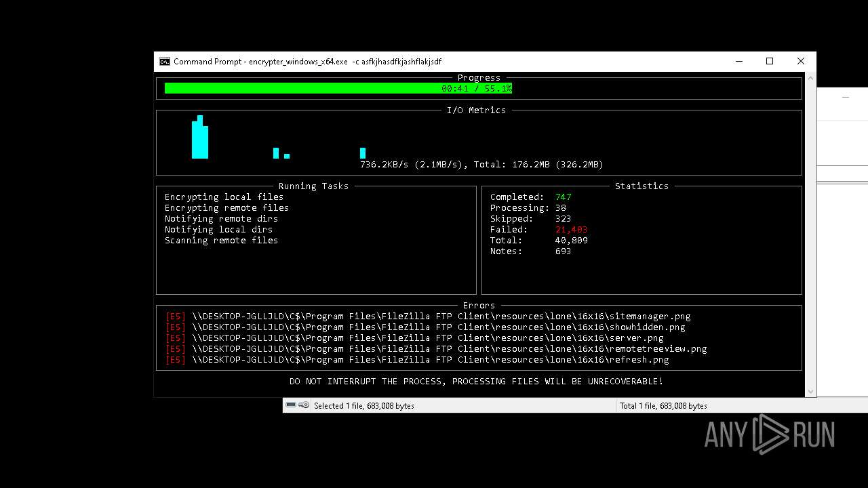Click the Command Prompt title bar icon
This screenshot has height=488, width=868.
coord(164,62)
